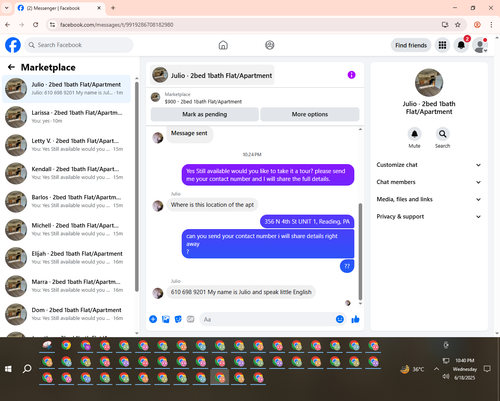This screenshot has width=500, height=401.
Task: Open the account profile avatar menu
Action: pyautogui.click(x=480, y=45)
